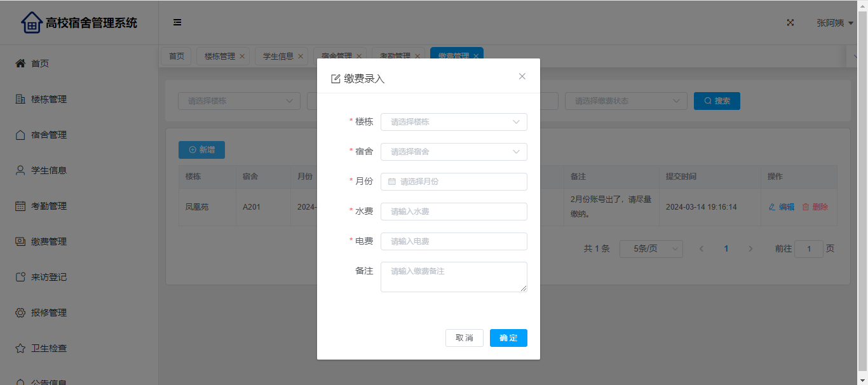Click the 取消 button
Screen dimensions: 868x385
(465, 338)
